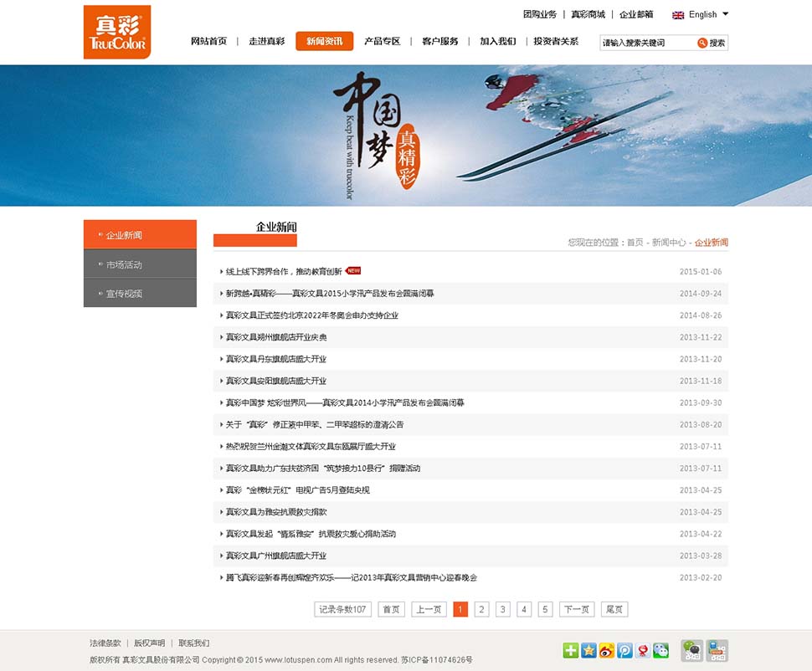Click the green plus share icon

coord(570,650)
